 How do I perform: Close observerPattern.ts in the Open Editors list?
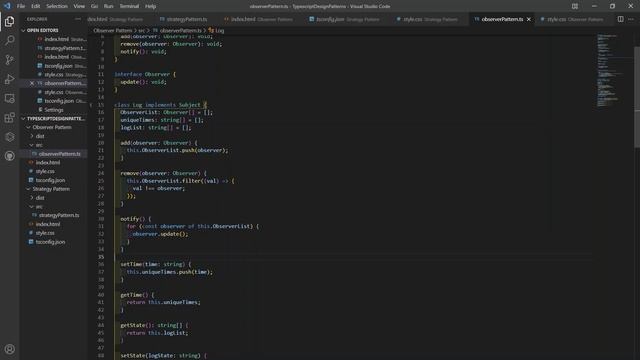pyautogui.click(x=32, y=83)
